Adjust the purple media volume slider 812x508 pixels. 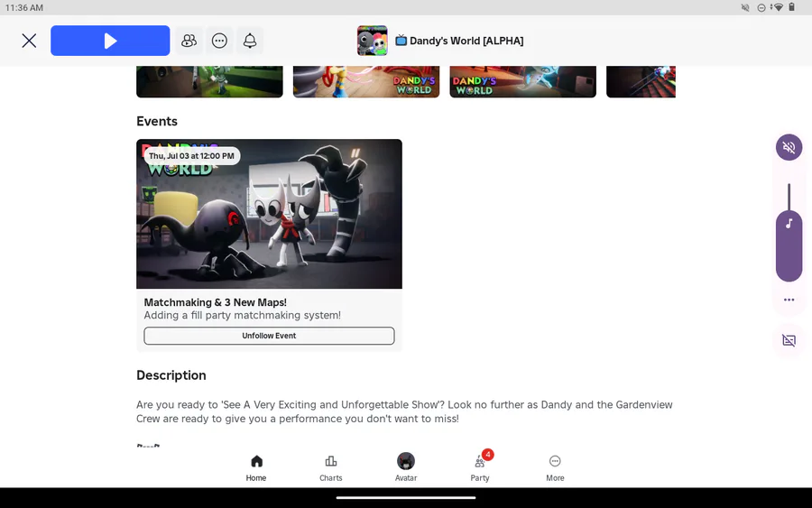point(789,233)
